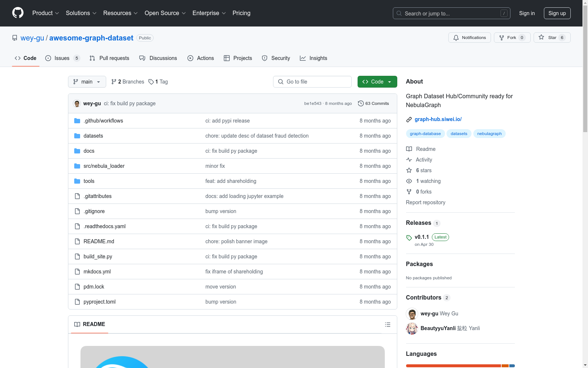This screenshot has width=588, height=368.
Task: Click Sign in
Action: pos(527,13)
